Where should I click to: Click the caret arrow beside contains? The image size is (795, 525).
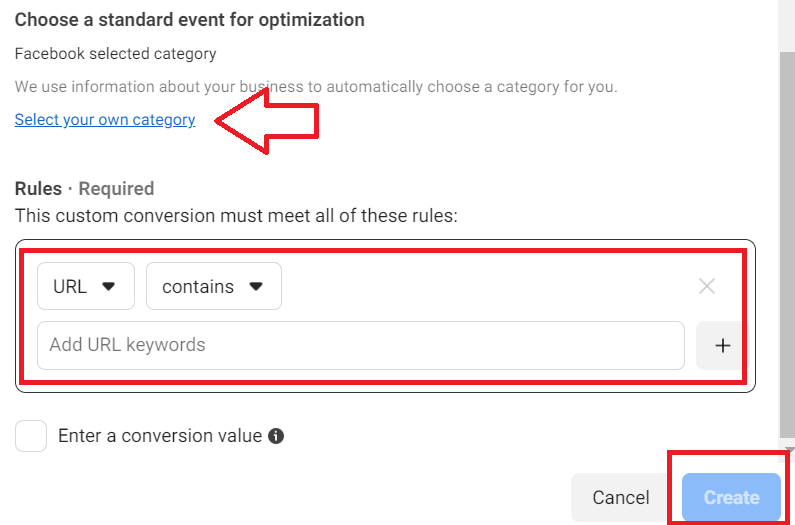pos(256,286)
